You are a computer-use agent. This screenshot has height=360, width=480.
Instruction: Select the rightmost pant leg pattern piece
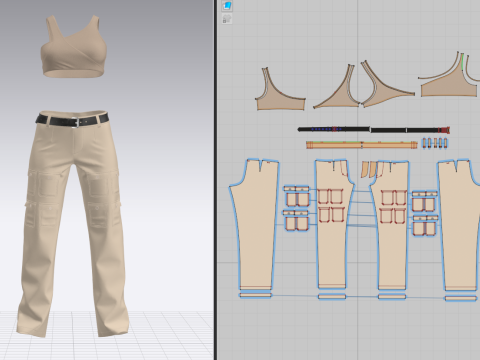[460, 225]
